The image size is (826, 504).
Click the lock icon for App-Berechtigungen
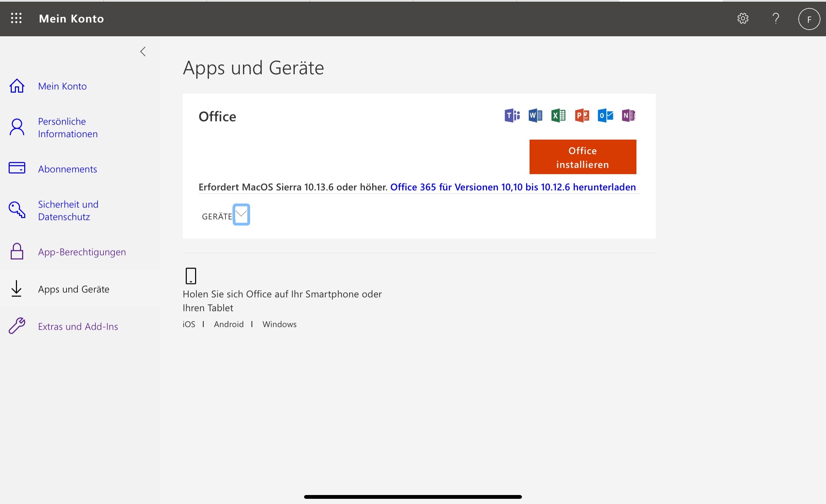pos(17,251)
